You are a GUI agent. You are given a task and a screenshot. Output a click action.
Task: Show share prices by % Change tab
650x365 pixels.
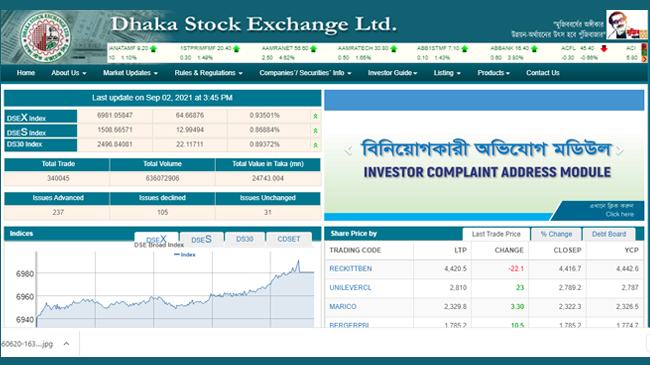pyautogui.click(x=556, y=234)
